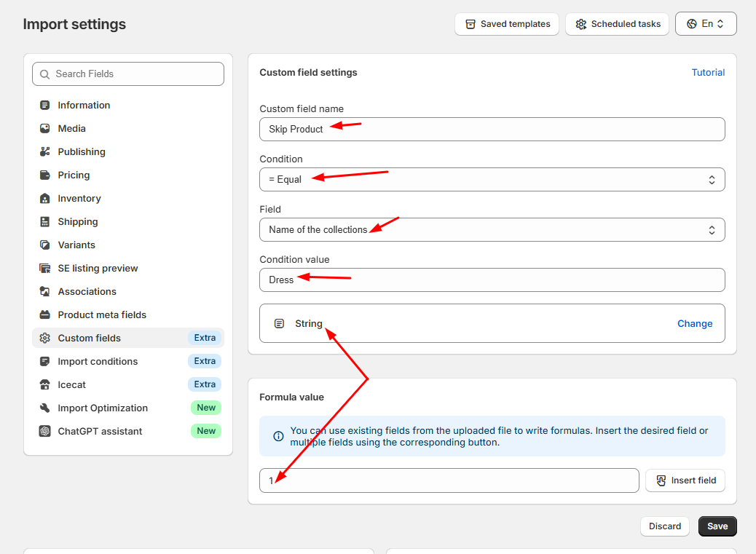Open the Shipping section
Screen dimensions: 756x554
(x=128, y=221)
